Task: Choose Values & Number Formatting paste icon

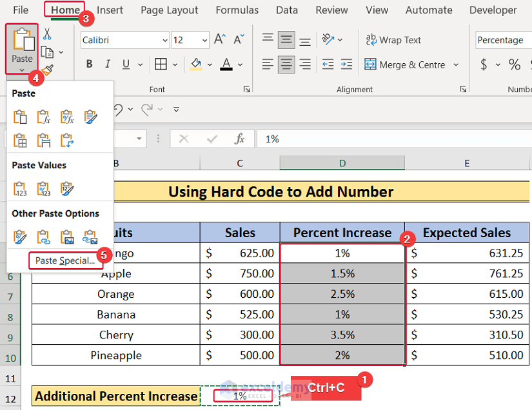Action: 43,189
